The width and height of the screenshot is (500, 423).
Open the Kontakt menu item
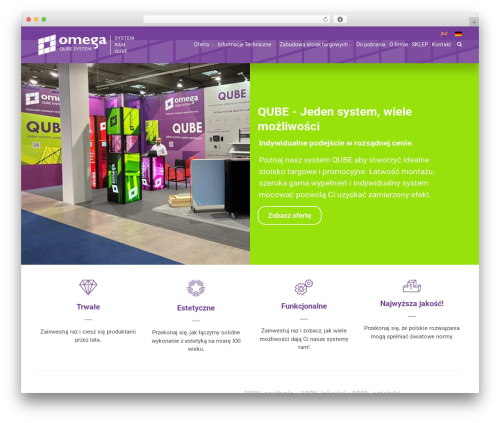(x=441, y=44)
